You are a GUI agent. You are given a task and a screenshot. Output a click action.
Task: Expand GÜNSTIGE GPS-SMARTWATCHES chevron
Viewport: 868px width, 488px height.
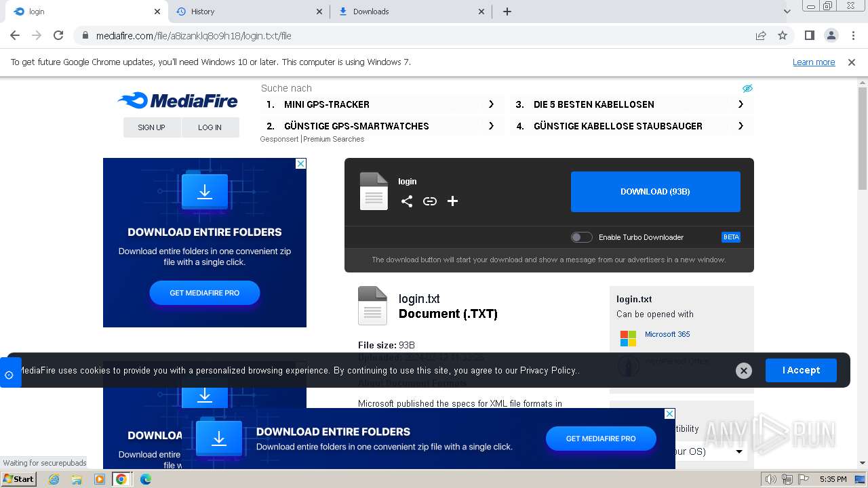(x=492, y=126)
